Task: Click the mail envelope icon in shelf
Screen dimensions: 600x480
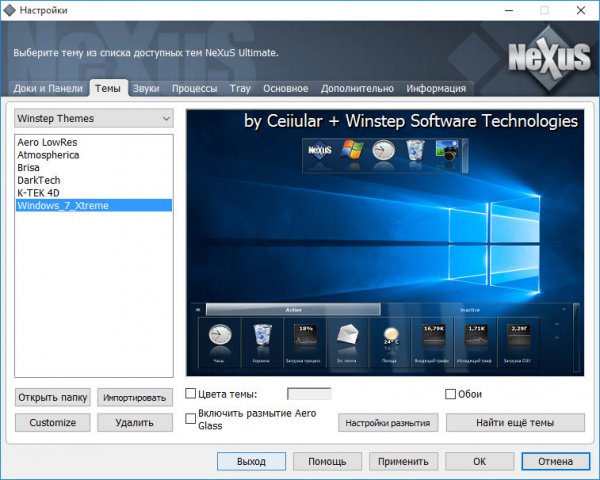Action: pyautogui.click(x=347, y=334)
